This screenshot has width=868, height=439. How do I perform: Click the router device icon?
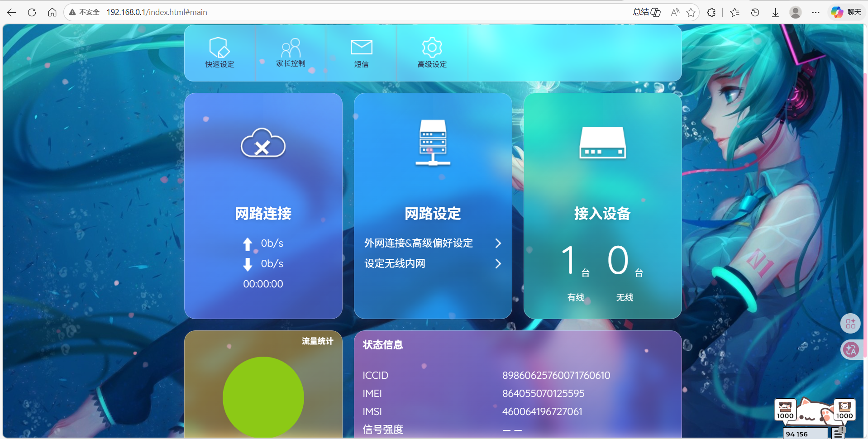point(602,143)
